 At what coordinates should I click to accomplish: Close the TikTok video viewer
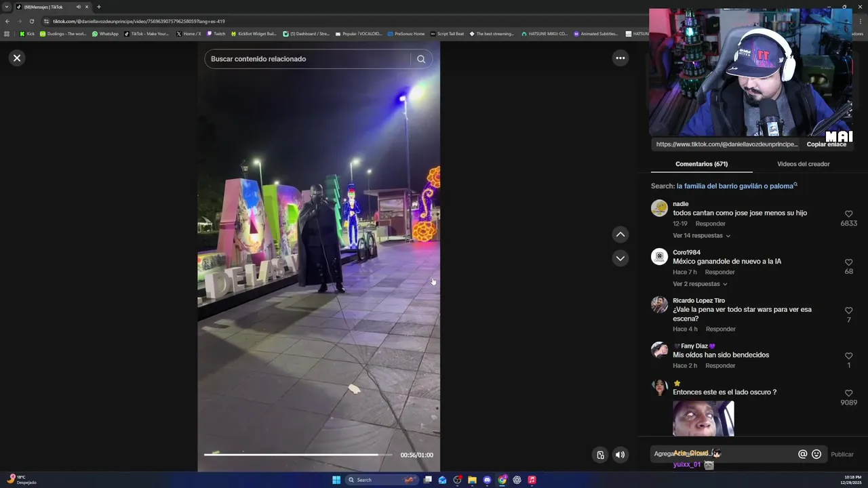coord(17,58)
